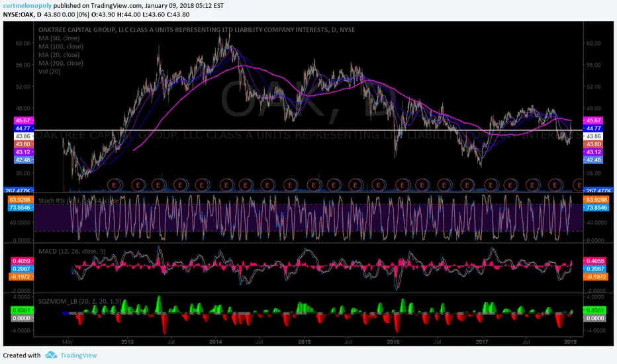Image resolution: width=617 pixels, height=364 pixels.
Task: Click the blue 0.2087 MACD value on right
Action: pyautogui.click(x=595, y=269)
